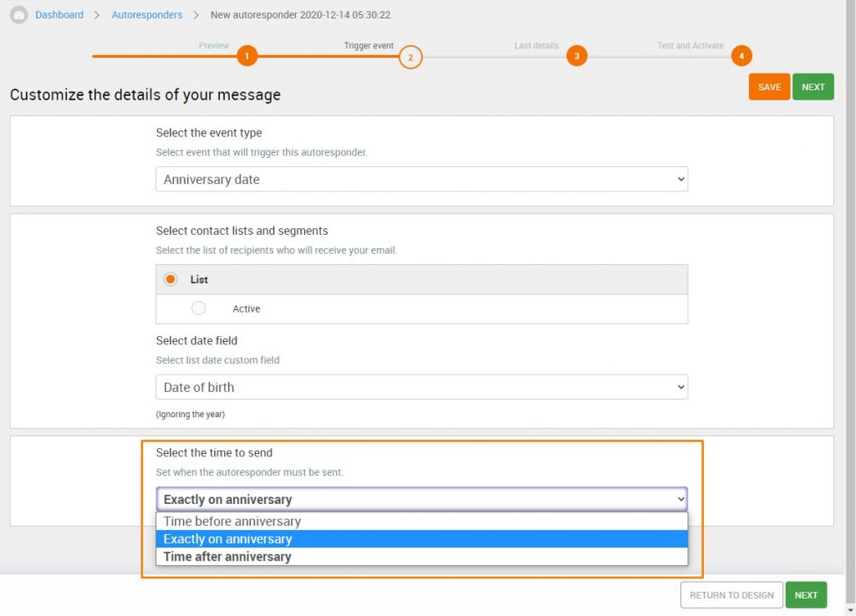
Task: Click the step 4 Test and Activate circle
Action: click(x=741, y=56)
